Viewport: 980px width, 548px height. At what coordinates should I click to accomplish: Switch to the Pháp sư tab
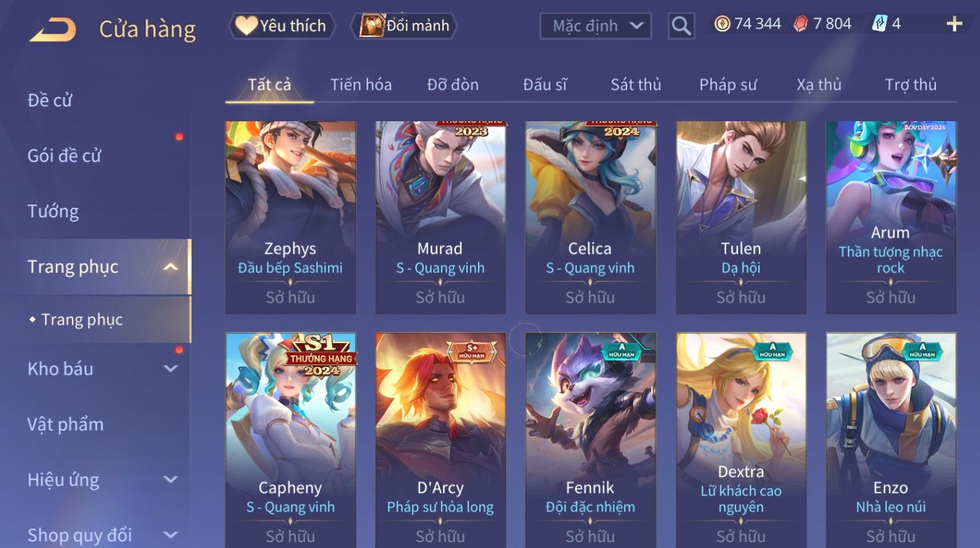[x=728, y=85]
